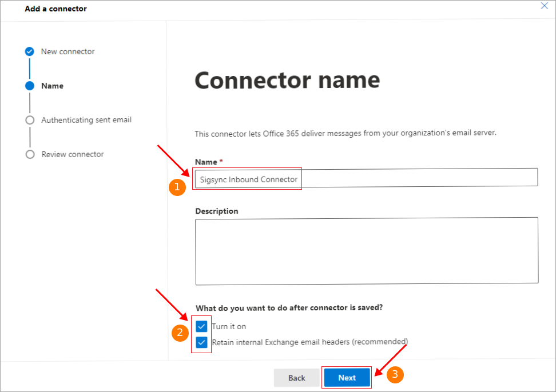Click the filled blue Name step circle
Screen dimensions: 556x392
click(x=30, y=86)
